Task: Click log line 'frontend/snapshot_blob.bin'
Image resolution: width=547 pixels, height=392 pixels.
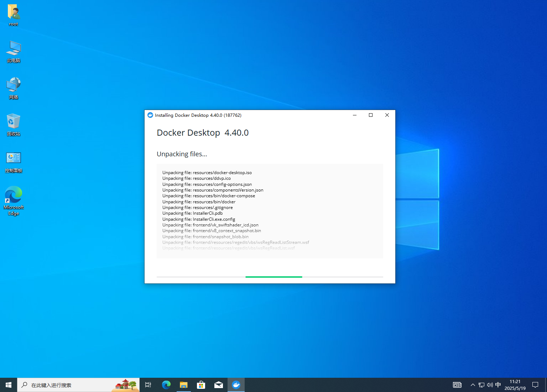Action: tap(205, 237)
